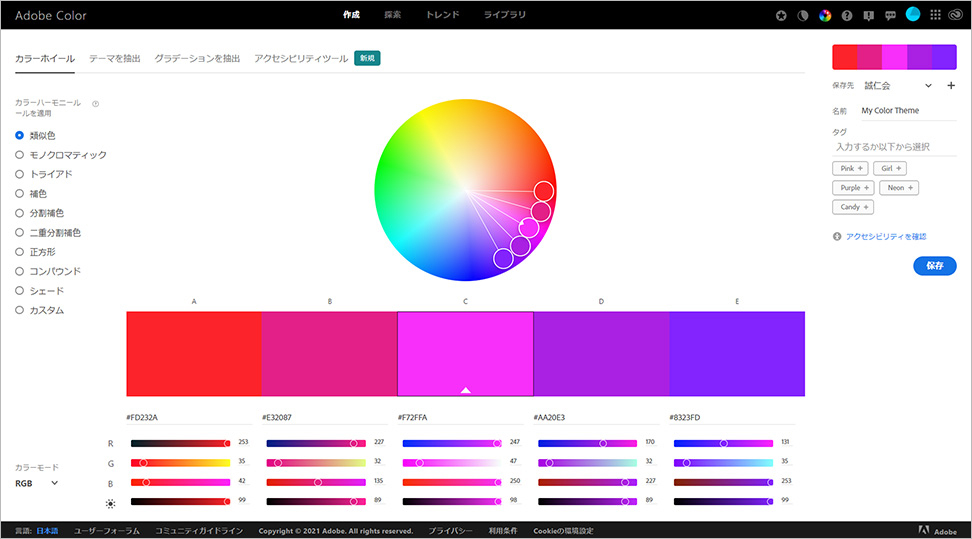This screenshot has width=972, height=539.
Task: Open the トレンド menu
Action: click(442, 14)
